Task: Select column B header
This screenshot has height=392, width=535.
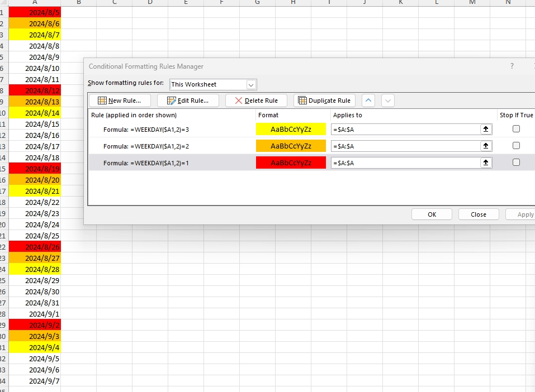Action: (79, 3)
